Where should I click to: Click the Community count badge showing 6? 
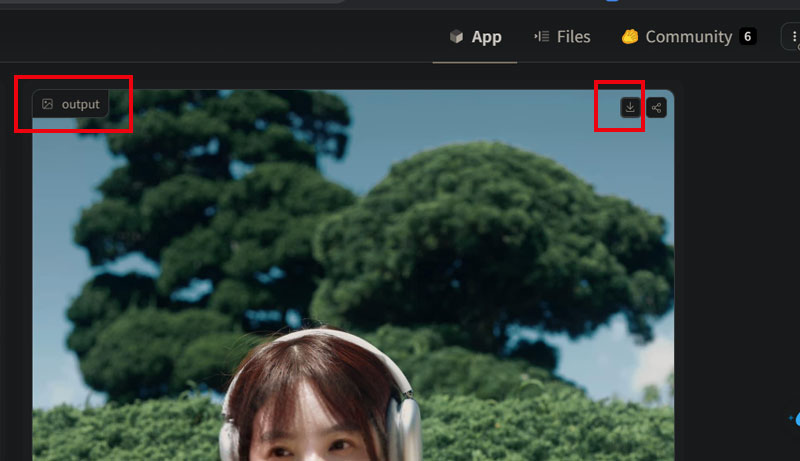click(x=747, y=37)
